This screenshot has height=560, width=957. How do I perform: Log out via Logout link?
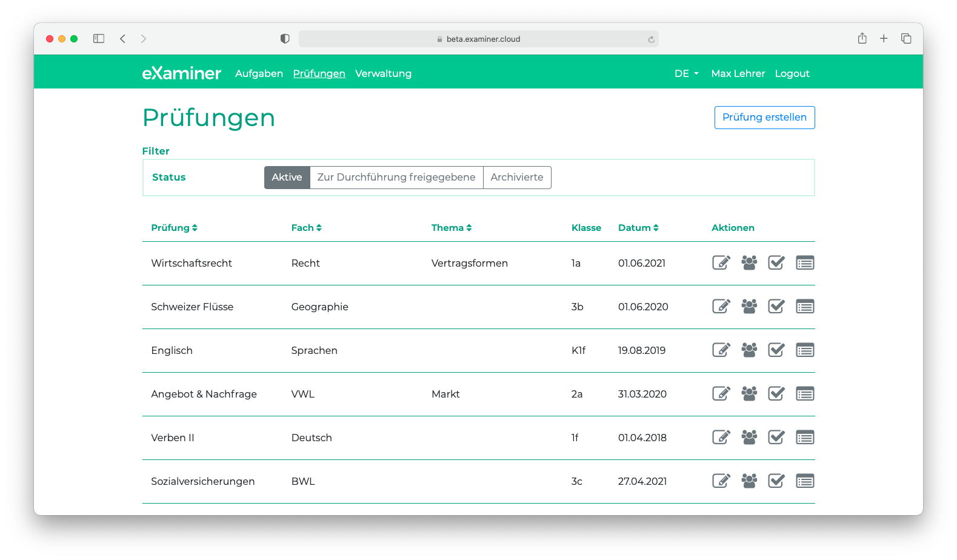pyautogui.click(x=792, y=73)
